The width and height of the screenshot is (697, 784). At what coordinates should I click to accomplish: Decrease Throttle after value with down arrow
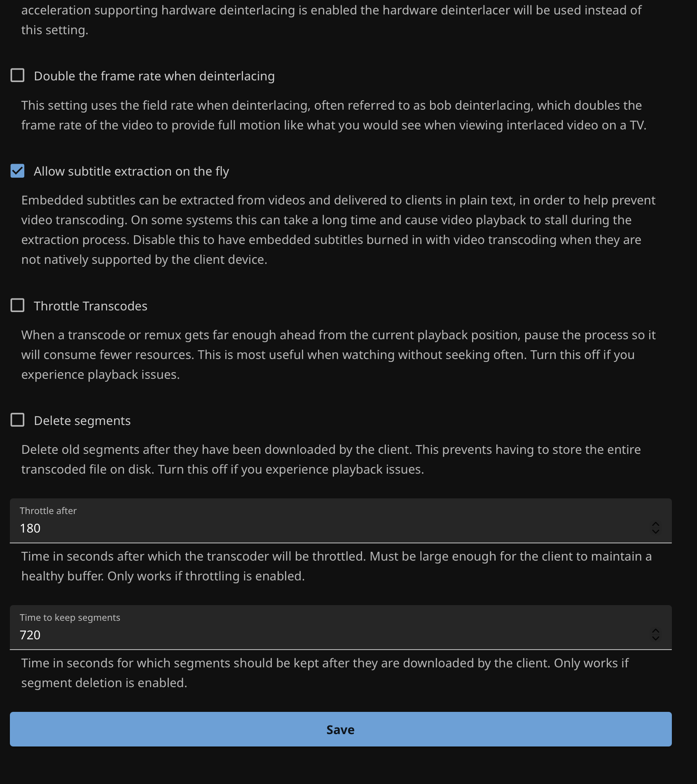tap(655, 532)
